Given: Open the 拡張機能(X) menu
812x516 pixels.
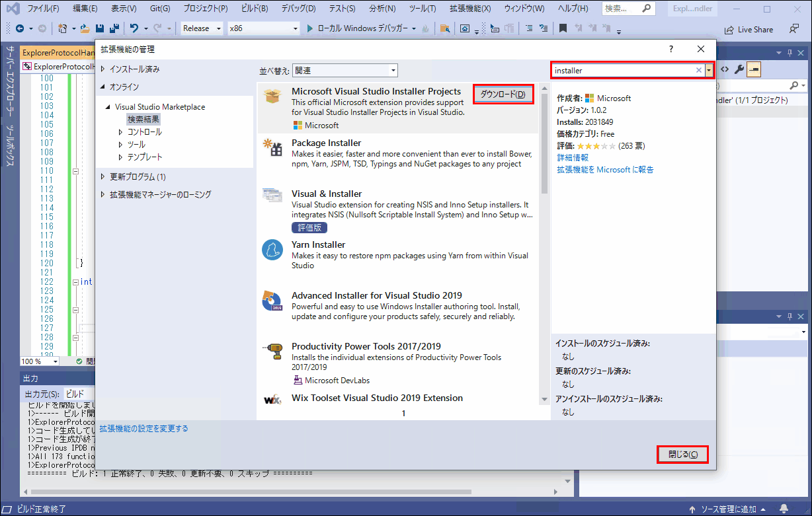Looking at the screenshot, I should point(470,9).
